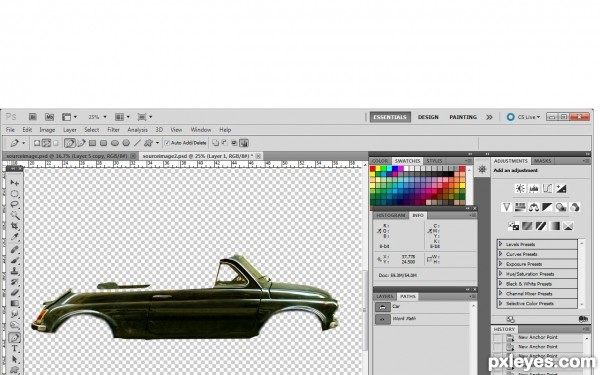Choose the Lasso tool

pos(15,204)
